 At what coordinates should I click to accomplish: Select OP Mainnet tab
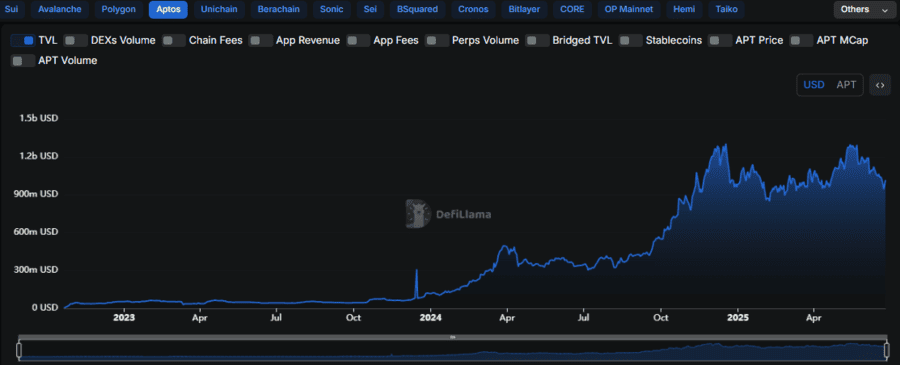tap(629, 10)
